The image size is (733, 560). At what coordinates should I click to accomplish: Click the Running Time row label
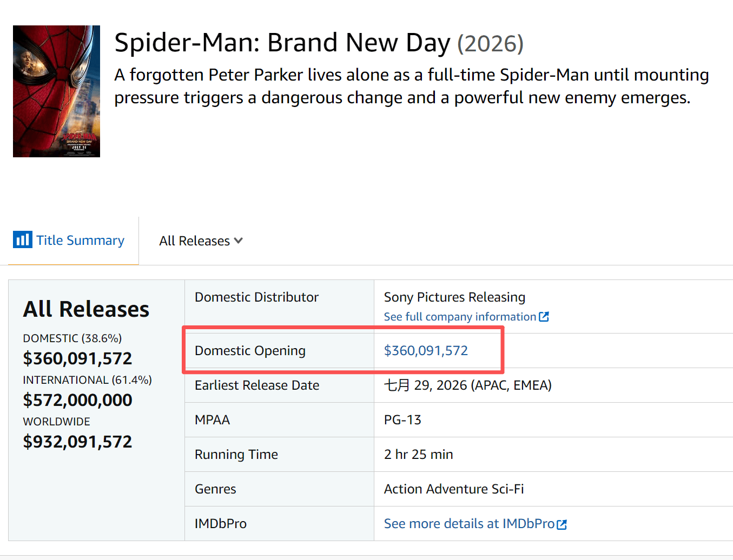coord(236,455)
